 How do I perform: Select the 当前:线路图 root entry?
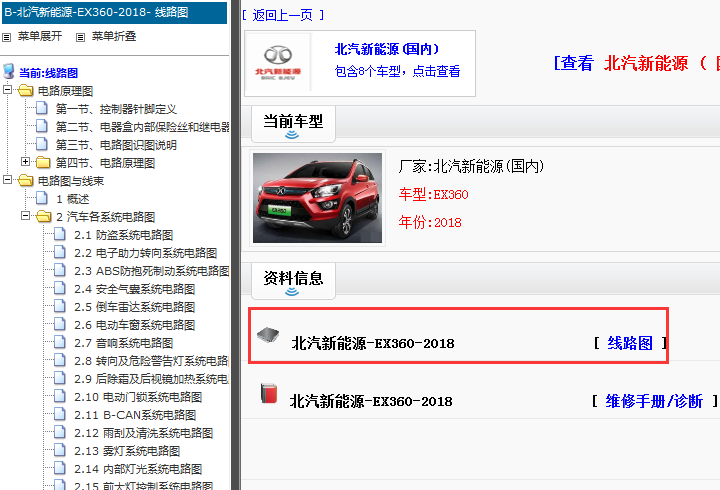[x=48, y=73]
